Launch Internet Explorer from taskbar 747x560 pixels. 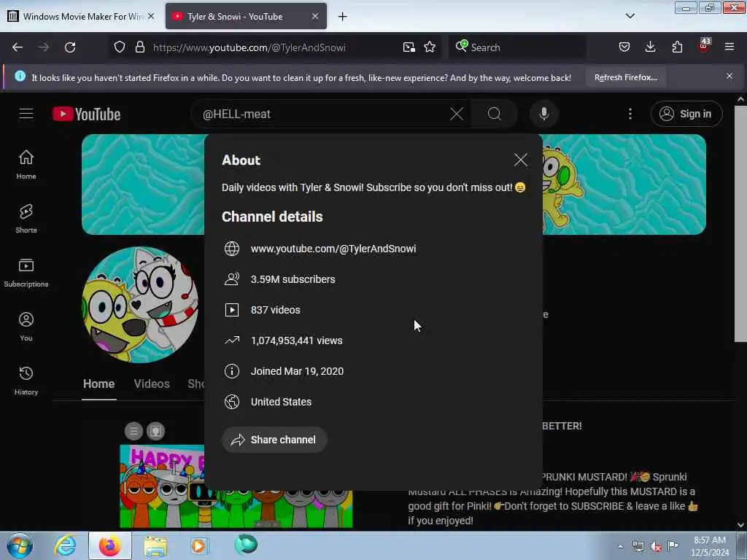click(65, 546)
